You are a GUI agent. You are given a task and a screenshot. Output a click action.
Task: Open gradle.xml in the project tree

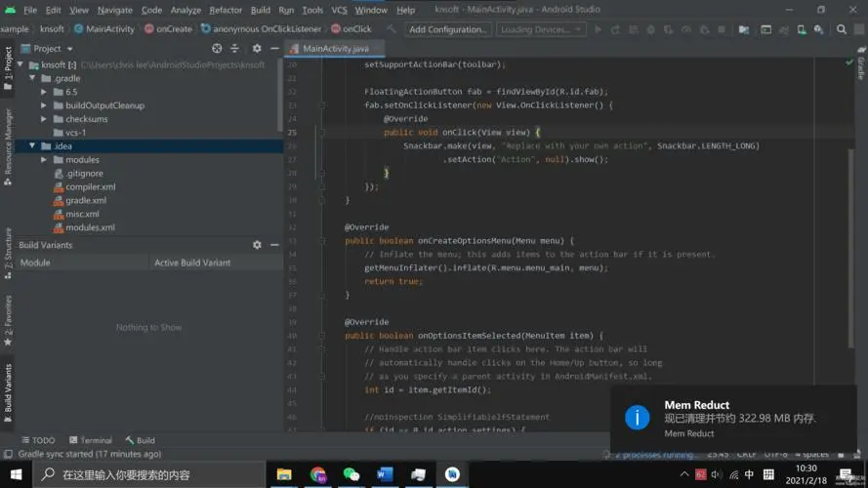[86, 200]
